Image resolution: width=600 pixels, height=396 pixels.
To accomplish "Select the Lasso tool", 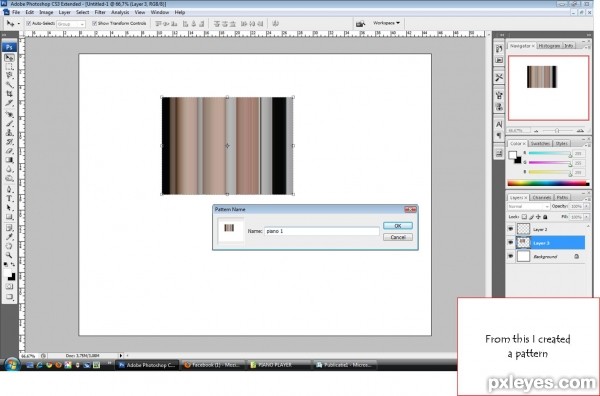I will tap(9, 76).
